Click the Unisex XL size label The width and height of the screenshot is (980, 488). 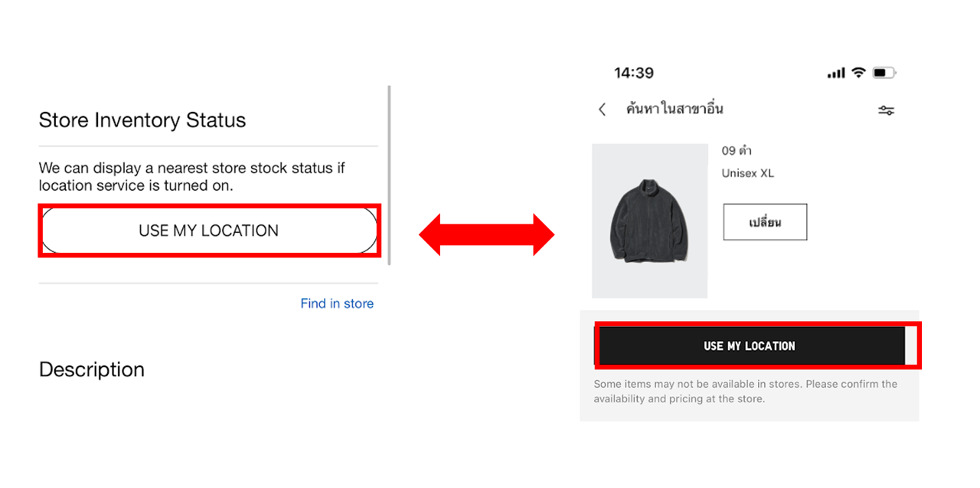(x=748, y=173)
